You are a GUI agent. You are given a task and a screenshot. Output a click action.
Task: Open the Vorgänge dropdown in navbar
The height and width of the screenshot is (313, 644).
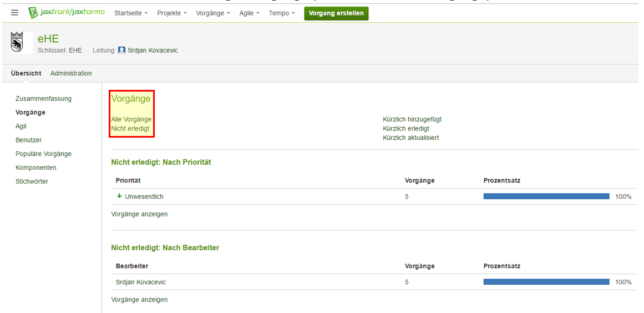213,13
